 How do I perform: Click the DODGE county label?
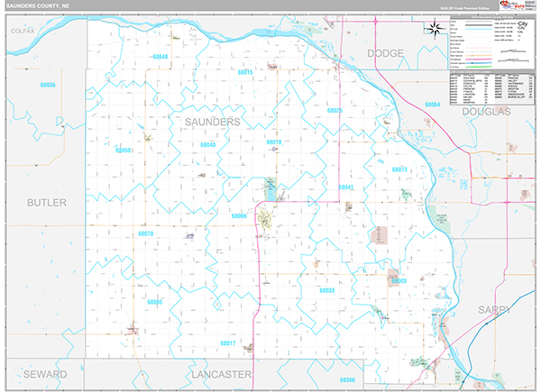point(385,53)
